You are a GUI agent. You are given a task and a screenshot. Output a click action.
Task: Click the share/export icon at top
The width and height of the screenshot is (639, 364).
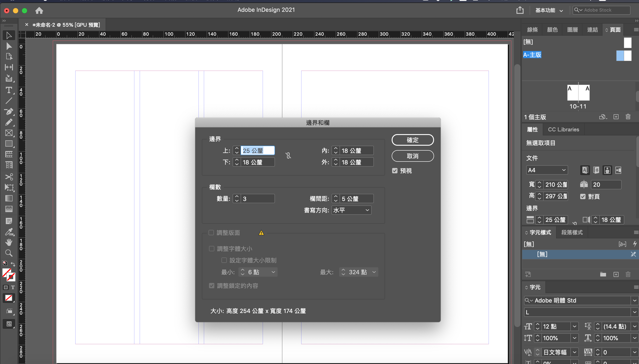pos(520,10)
